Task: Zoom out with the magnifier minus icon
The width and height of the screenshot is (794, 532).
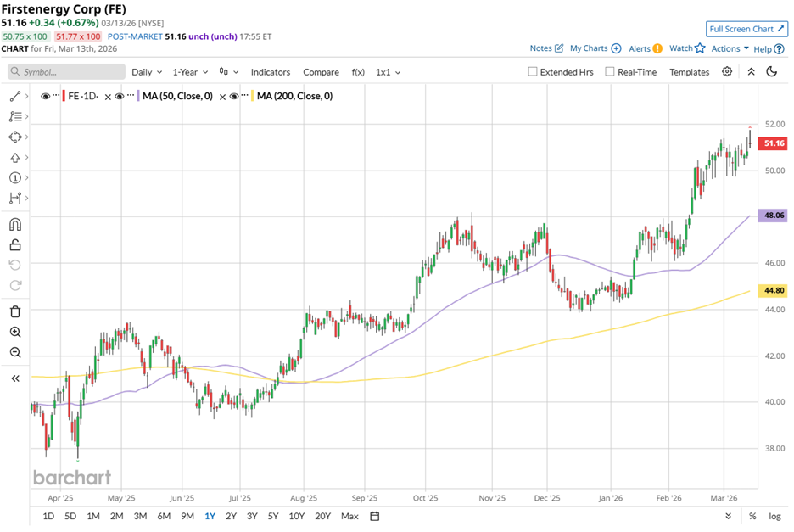Action: click(14, 352)
